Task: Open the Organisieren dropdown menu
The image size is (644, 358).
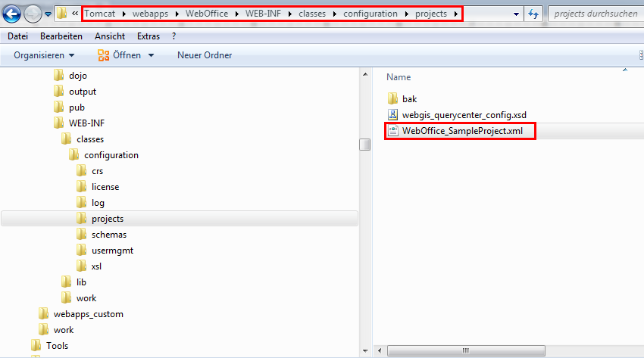Action: (44, 55)
